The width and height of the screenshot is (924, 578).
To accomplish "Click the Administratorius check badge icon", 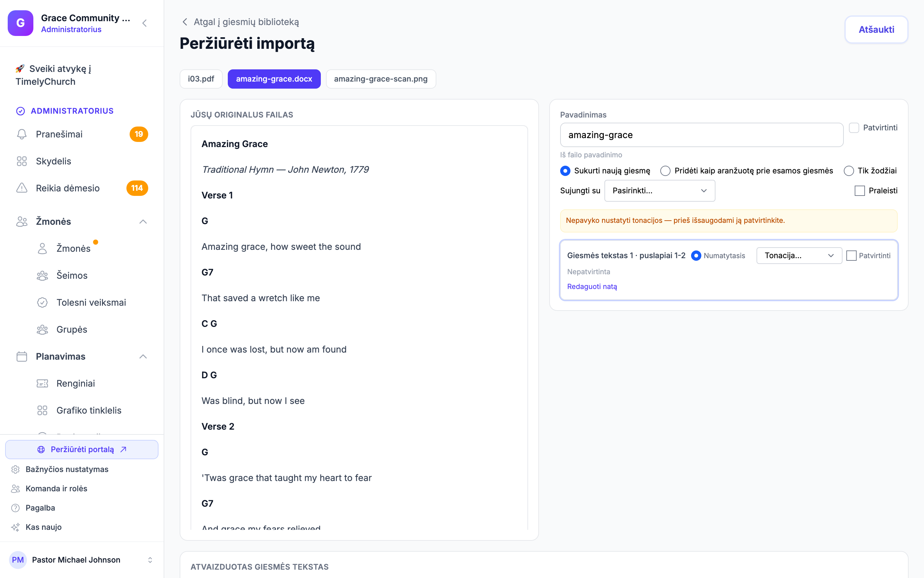I will click(21, 111).
